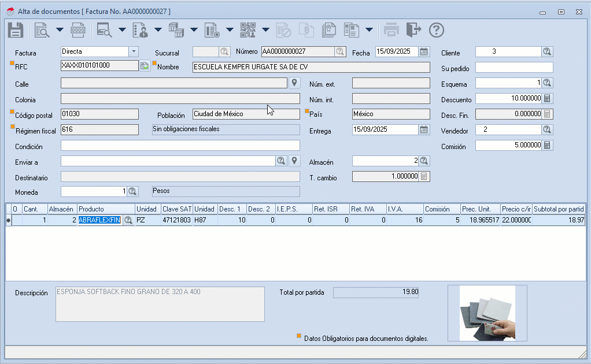The height and width of the screenshot is (364, 591).
Task: Click the calculator icon beside Descuento
Action: [x=547, y=98]
